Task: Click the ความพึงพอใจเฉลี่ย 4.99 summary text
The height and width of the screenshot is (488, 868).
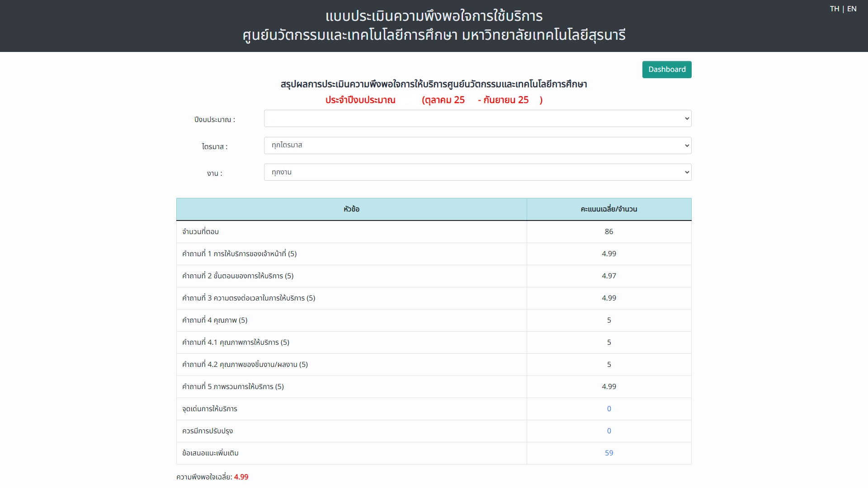Action: pos(212,477)
